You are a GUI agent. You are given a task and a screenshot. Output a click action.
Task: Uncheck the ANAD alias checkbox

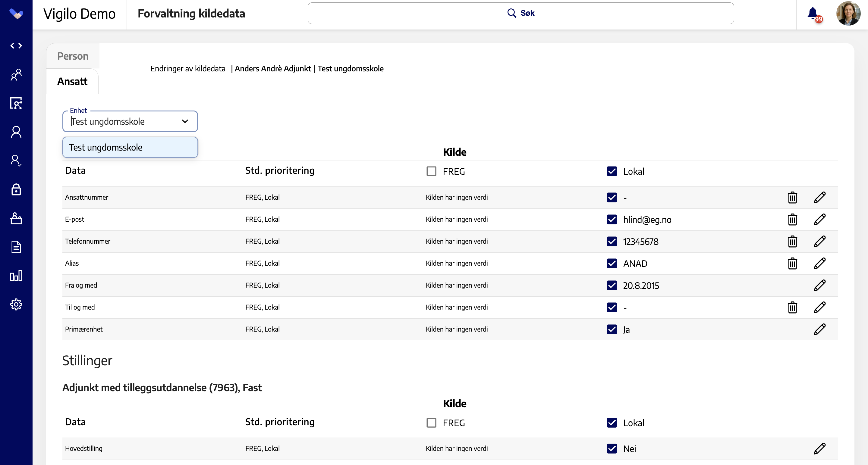pos(612,263)
